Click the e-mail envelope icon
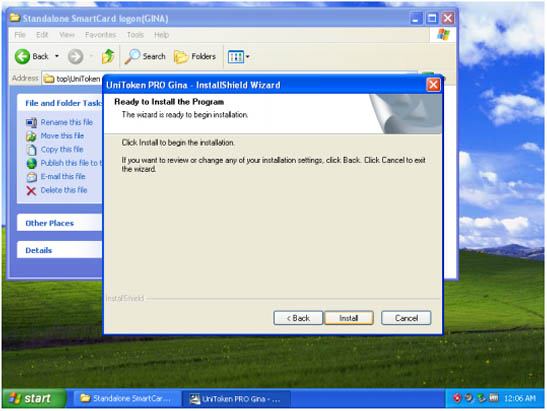This screenshot has width=547, height=411. point(31,177)
